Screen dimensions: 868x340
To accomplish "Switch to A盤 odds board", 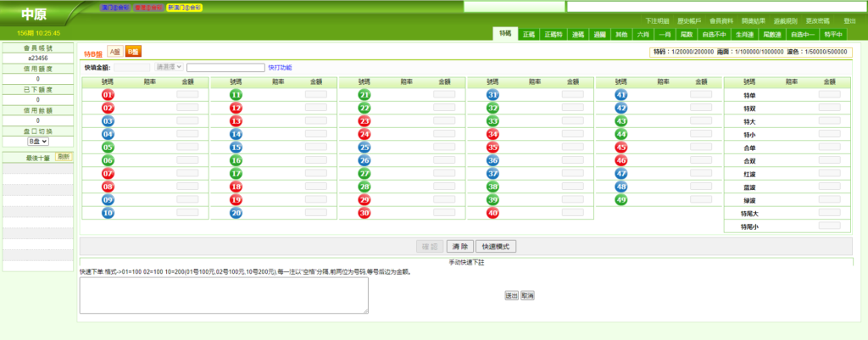I will 114,51.
